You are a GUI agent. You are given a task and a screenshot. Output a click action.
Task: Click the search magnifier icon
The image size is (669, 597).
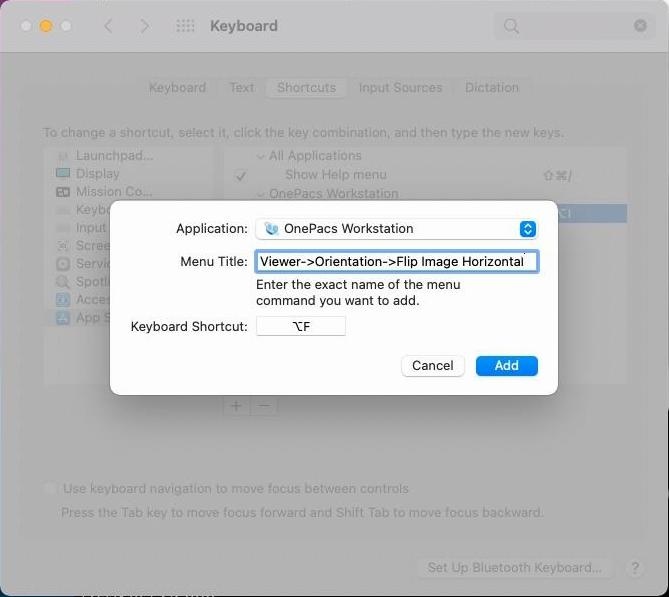coord(511,26)
